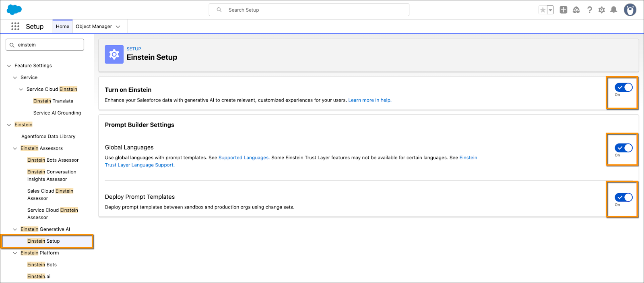644x283 pixels.
Task: Switch to the Object Manager tab
Action: click(x=94, y=26)
